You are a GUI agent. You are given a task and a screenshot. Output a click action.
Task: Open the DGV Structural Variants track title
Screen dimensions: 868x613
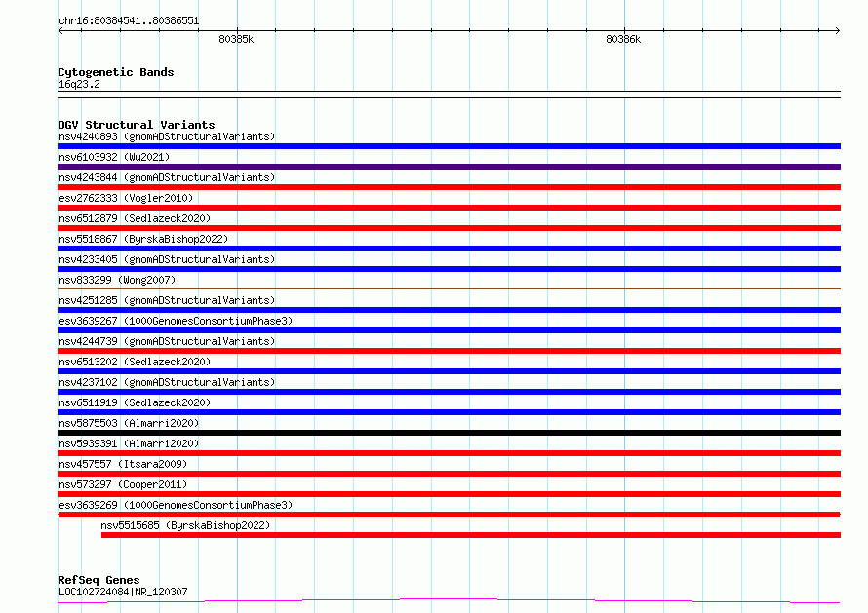[x=137, y=125]
